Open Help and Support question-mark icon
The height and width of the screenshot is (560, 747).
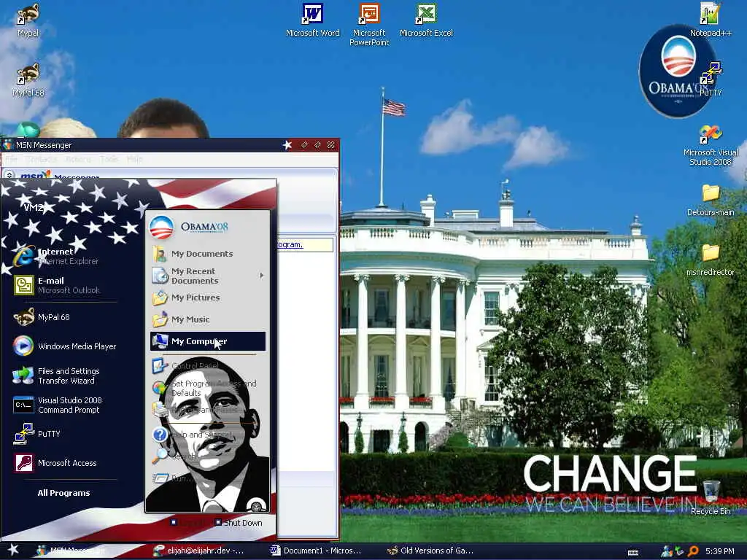160,435
